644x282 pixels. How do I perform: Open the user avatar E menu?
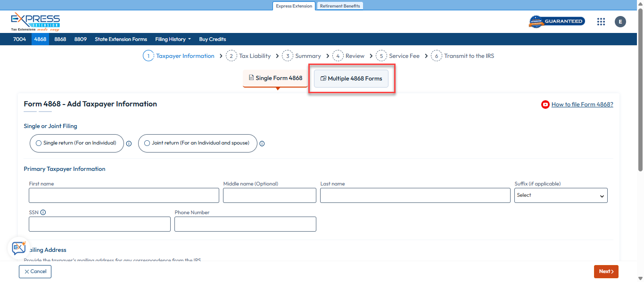point(620,22)
